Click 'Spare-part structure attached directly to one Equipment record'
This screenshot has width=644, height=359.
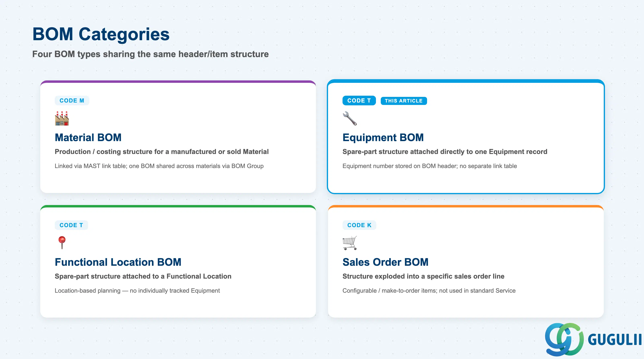(445, 152)
